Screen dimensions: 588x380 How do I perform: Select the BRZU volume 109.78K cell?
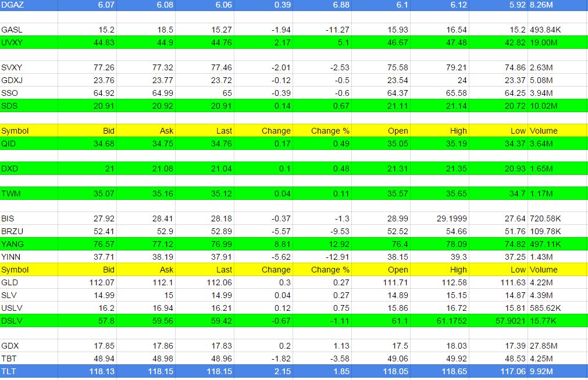point(558,231)
